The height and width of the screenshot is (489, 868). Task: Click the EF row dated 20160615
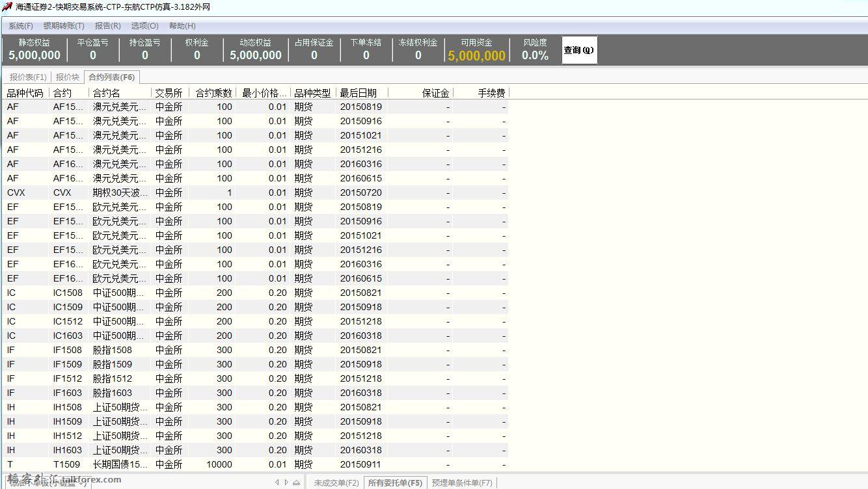pos(255,278)
